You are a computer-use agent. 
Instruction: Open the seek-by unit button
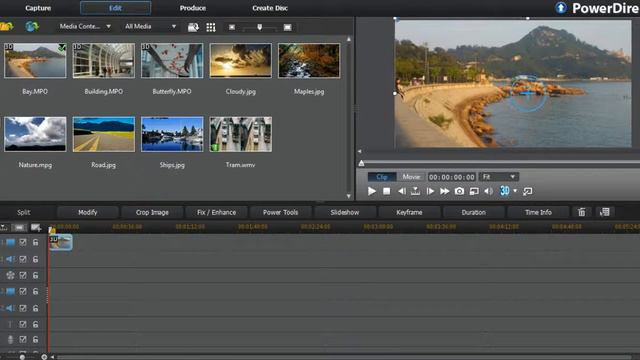click(416, 191)
